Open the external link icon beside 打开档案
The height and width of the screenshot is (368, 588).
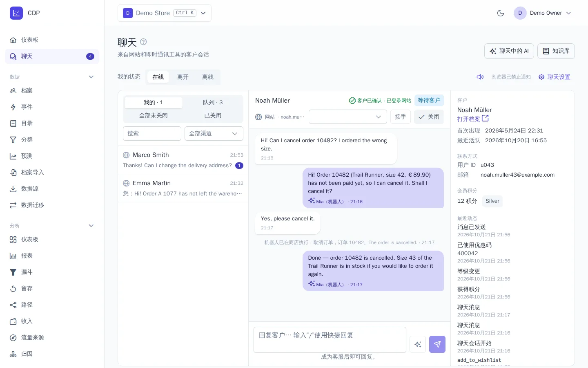486,119
